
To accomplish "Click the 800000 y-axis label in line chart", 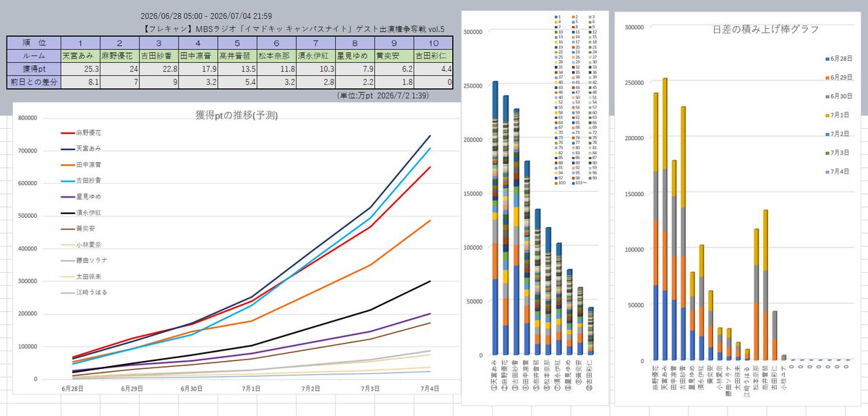I will [x=28, y=119].
